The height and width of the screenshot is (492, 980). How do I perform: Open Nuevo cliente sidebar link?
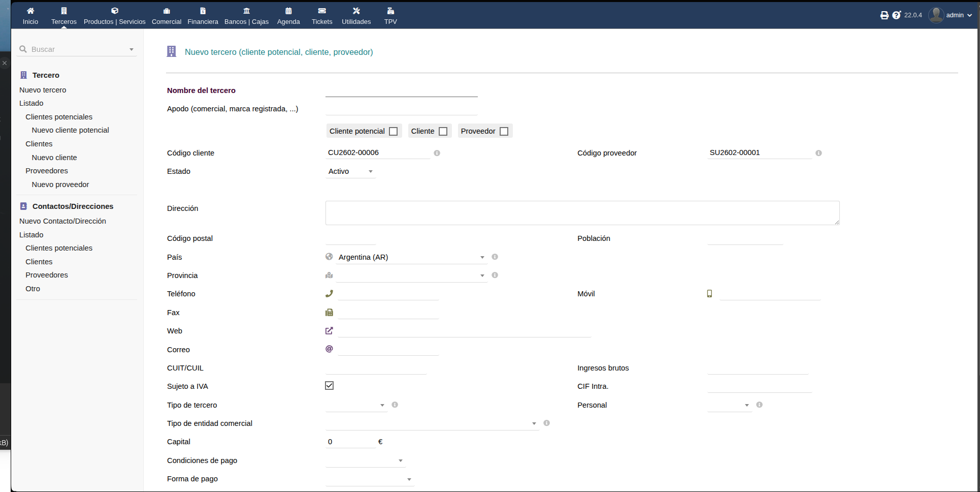54,158
